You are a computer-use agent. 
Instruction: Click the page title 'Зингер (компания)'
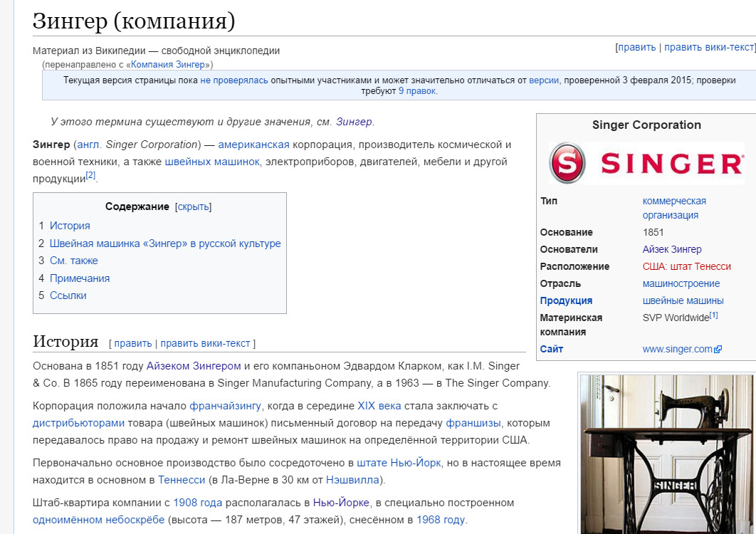(x=134, y=21)
